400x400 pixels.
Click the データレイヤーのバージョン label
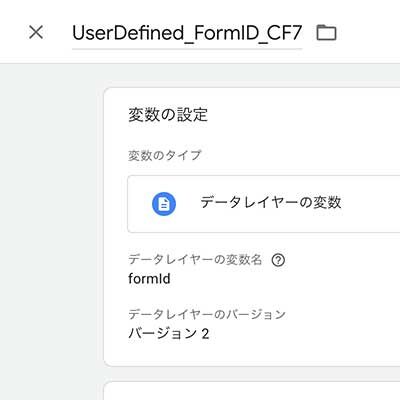click(207, 314)
